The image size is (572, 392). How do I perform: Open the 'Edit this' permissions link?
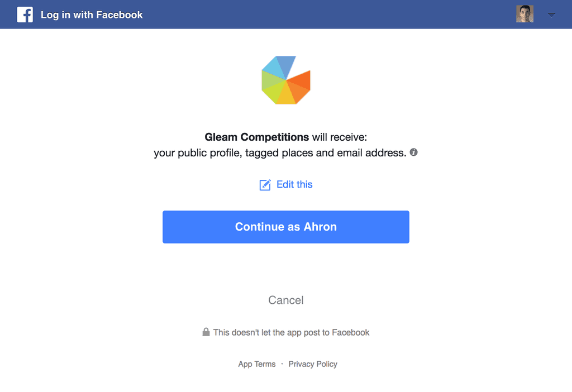click(x=294, y=184)
